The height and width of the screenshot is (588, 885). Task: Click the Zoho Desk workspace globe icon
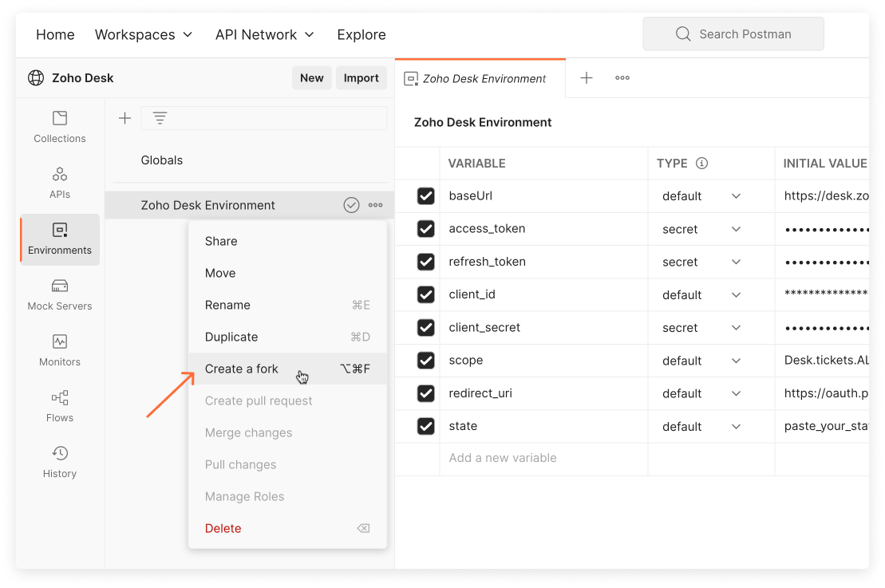click(36, 78)
